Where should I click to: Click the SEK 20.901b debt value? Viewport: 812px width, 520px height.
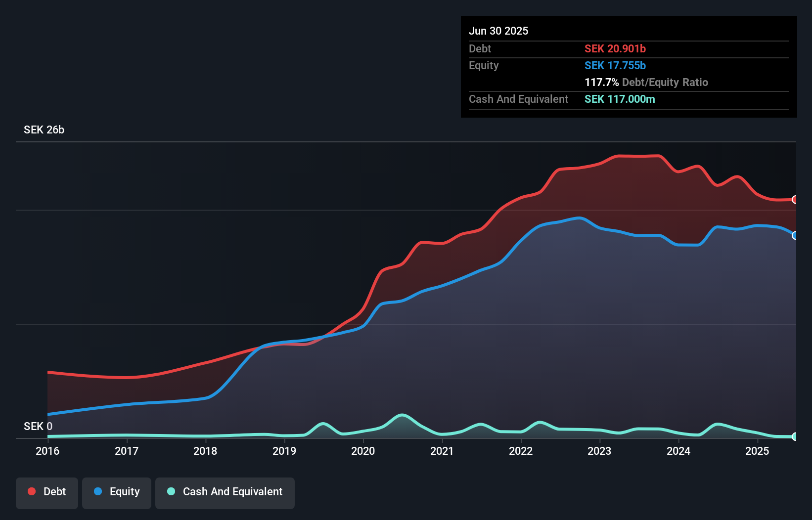[x=615, y=48]
